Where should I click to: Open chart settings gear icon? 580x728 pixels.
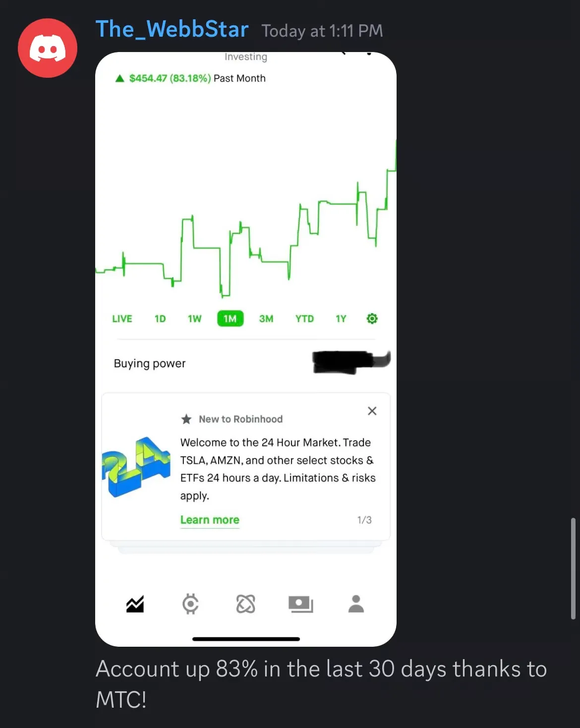[372, 319]
